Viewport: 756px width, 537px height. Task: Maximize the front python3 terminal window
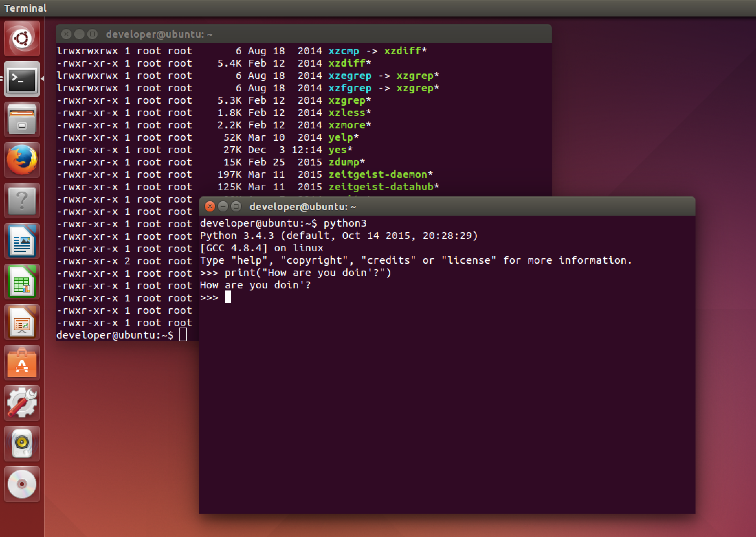pyautogui.click(x=236, y=206)
